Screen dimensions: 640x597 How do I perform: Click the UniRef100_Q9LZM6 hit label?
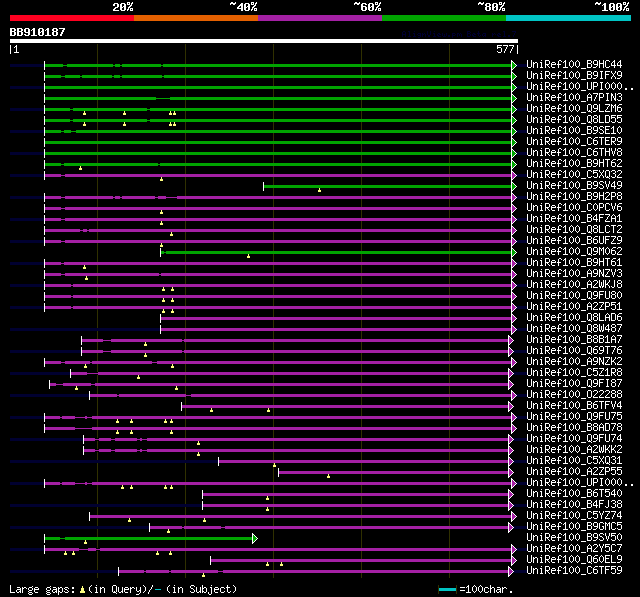click(x=574, y=109)
